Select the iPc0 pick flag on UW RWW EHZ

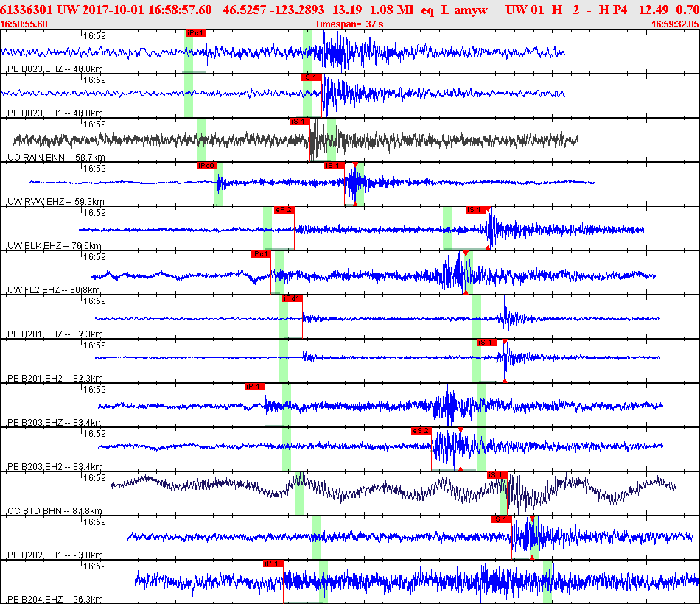point(207,166)
